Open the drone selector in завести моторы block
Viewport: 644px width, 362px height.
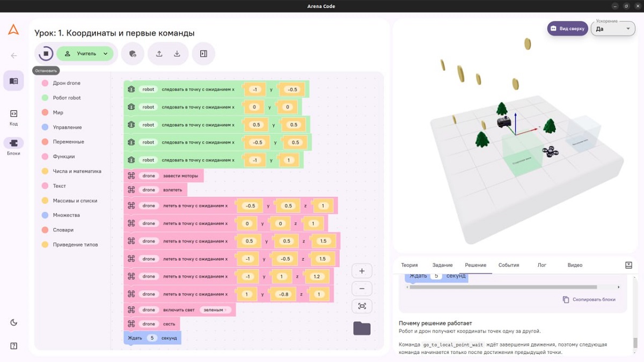click(149, 176)
